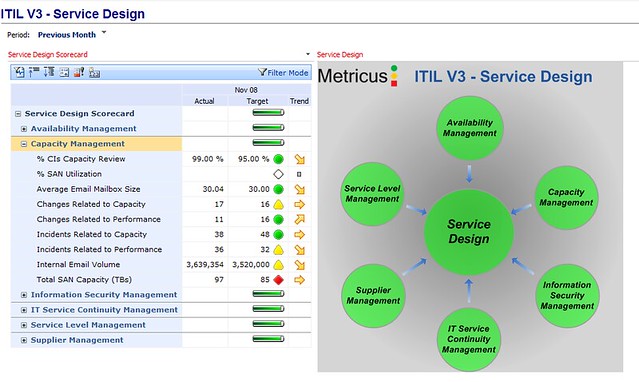639x382 pixels.
Task: Click Capacity Management circle in the diagram
Action: click(566, 197)
